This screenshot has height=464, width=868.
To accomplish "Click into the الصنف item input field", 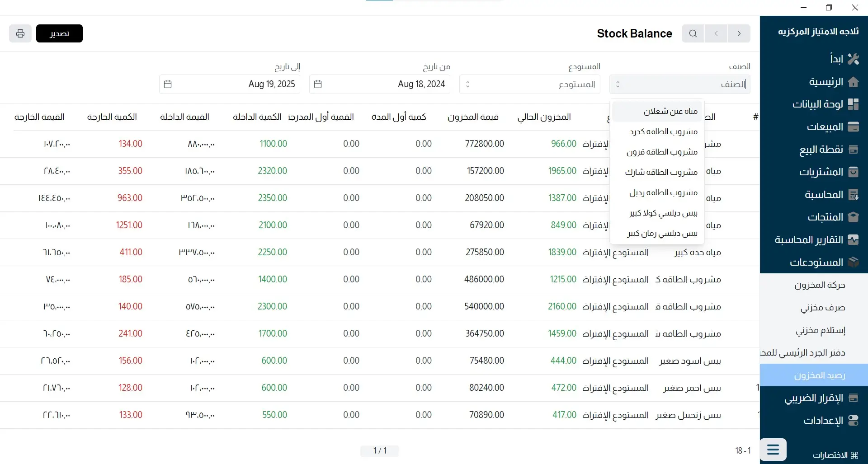I will pyautogui.click(x=687, y=84).
